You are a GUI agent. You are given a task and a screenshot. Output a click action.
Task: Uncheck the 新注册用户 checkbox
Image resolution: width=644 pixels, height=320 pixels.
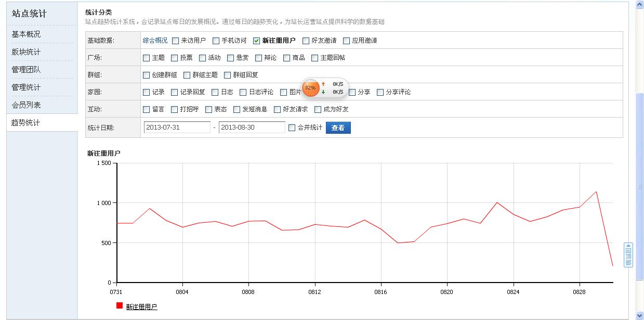[x=257, y=41]
